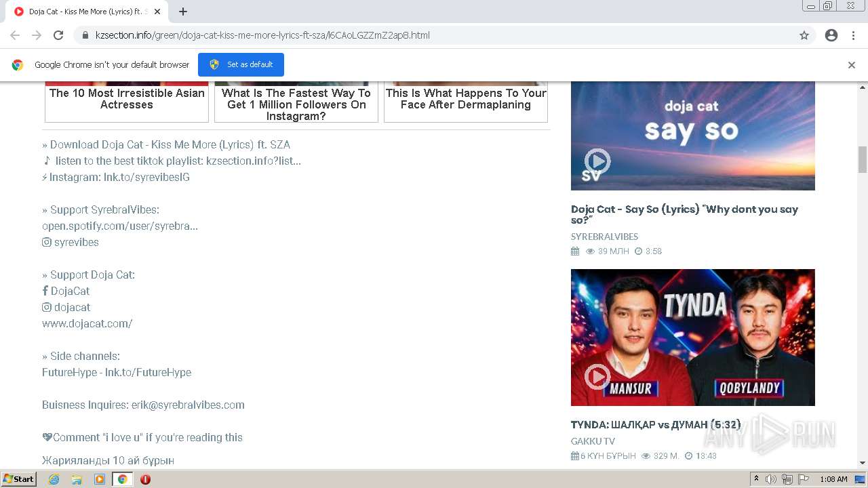This screenshot has height=488, width=868.
Task: Click the Set as default button
Action: click(x=241, y=64)
